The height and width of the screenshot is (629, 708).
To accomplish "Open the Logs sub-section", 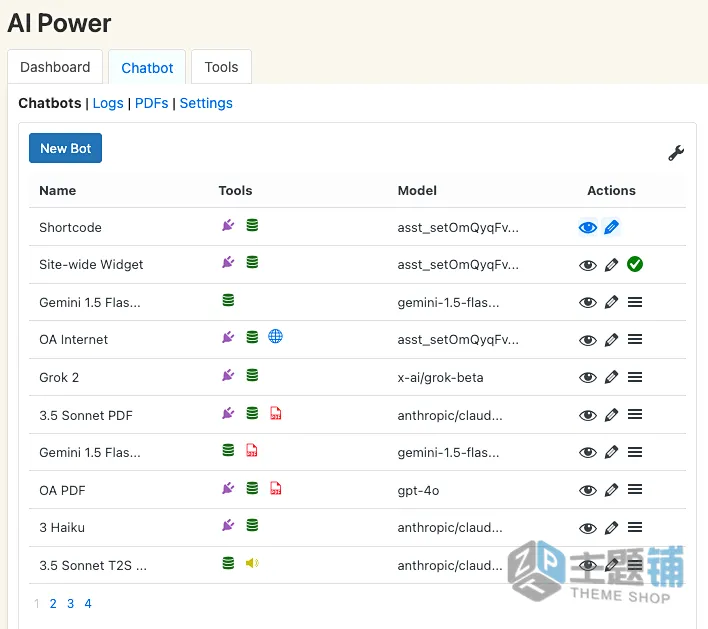I will coord(108,103).
